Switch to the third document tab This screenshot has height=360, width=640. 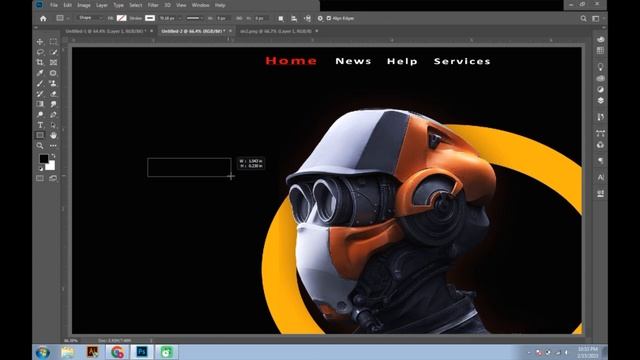276,31
